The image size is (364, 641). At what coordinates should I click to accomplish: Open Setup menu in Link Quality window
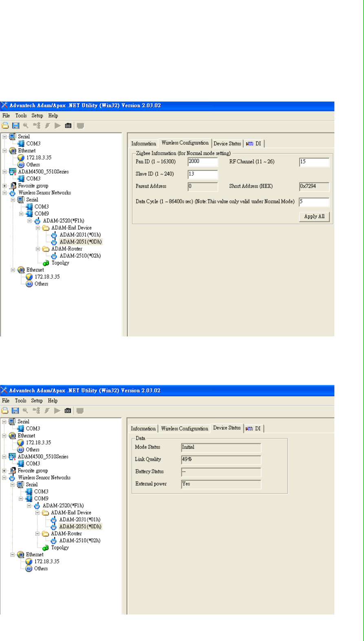tap(37, 400)
